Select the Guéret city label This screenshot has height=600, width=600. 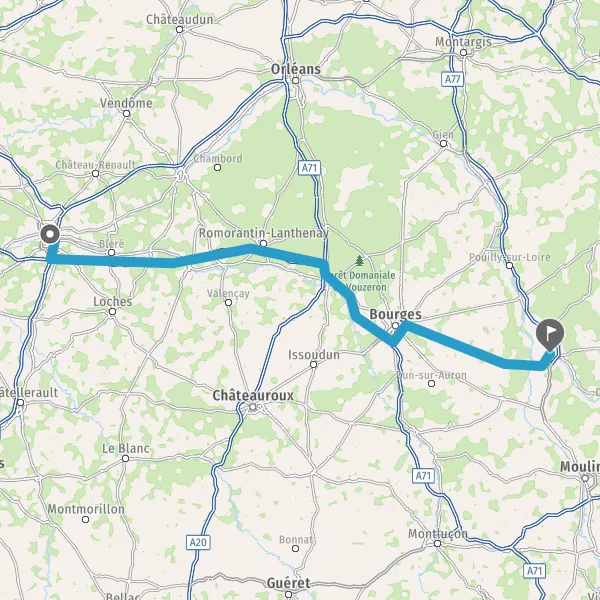[289, 583]
